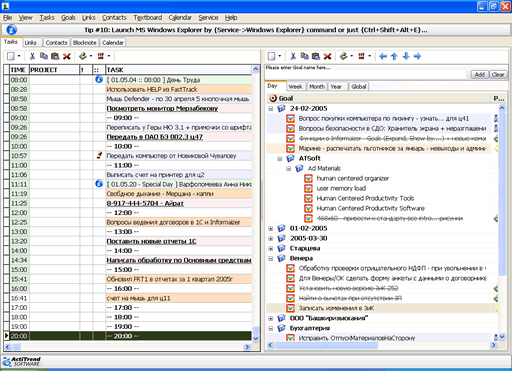This screenshot has width=512, height=371.
Task: Click the Cut icon in Tasks toolbar
Action: pyautogui.click(x=32, y=56)
